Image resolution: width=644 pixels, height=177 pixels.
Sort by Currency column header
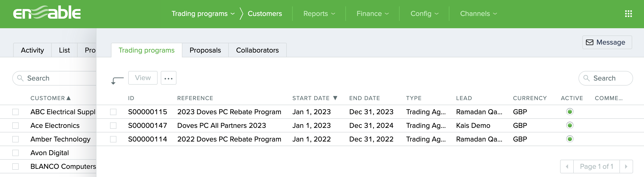(x=530, y=98)
